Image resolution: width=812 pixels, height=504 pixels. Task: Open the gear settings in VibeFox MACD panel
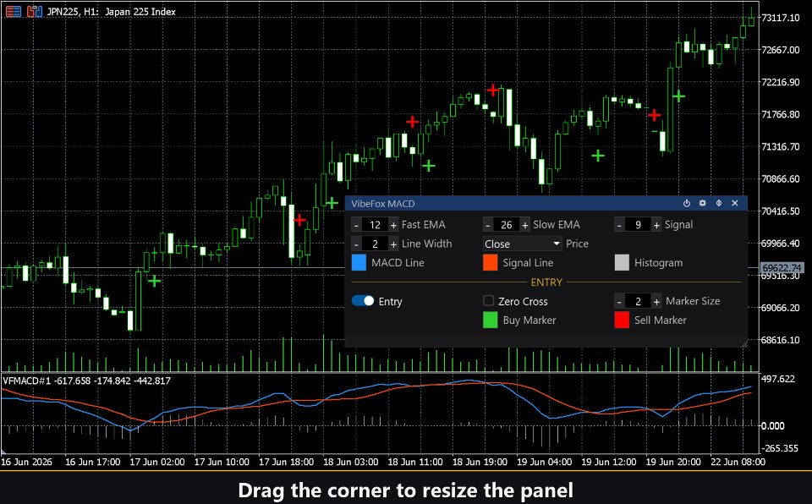point(702,204)
